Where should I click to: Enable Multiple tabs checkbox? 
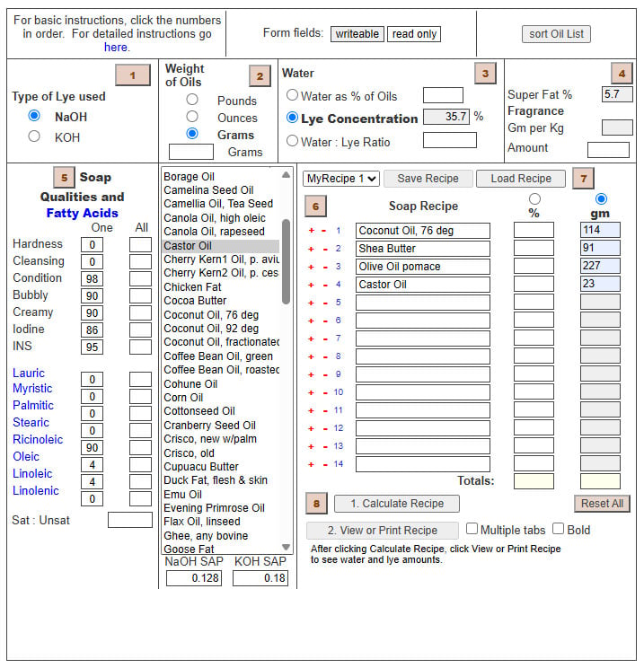click(472, 528)
